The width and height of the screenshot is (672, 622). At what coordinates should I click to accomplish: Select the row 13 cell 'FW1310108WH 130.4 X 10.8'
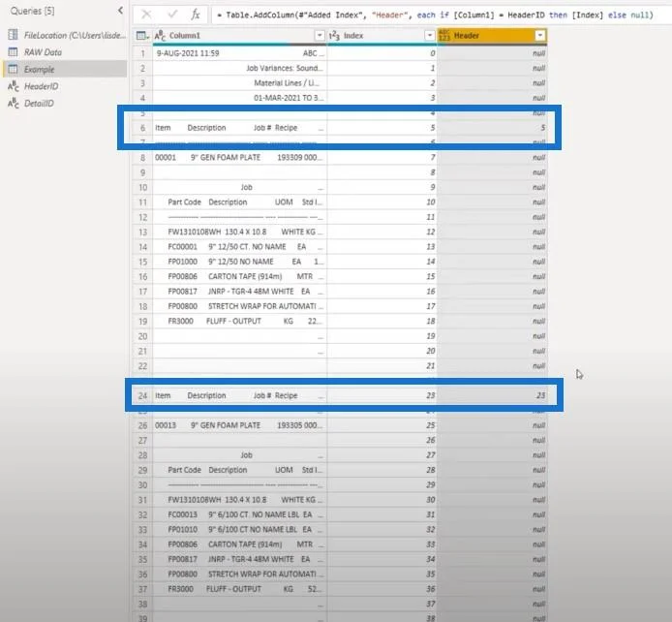click(240, 232)
